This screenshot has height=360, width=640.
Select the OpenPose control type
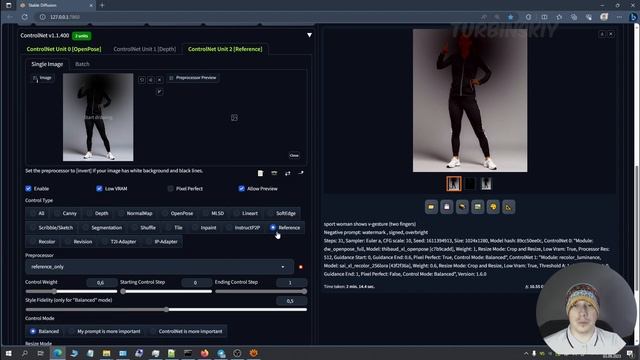[x=177, y=213]
